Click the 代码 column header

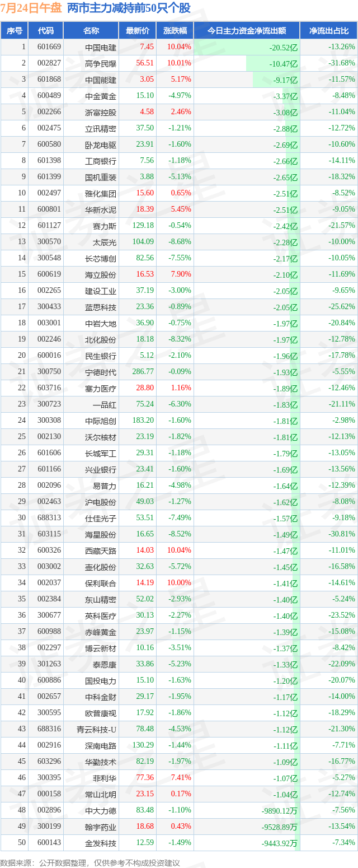(45, 31)
